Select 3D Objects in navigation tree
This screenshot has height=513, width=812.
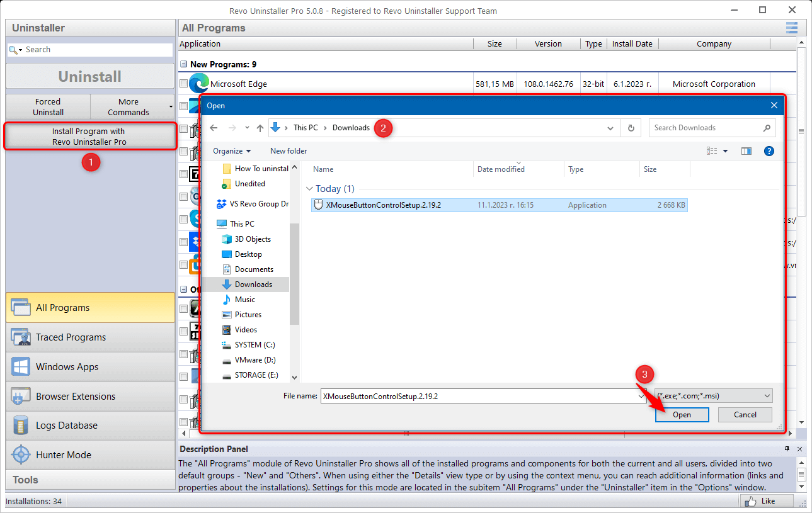pos(246,239)
